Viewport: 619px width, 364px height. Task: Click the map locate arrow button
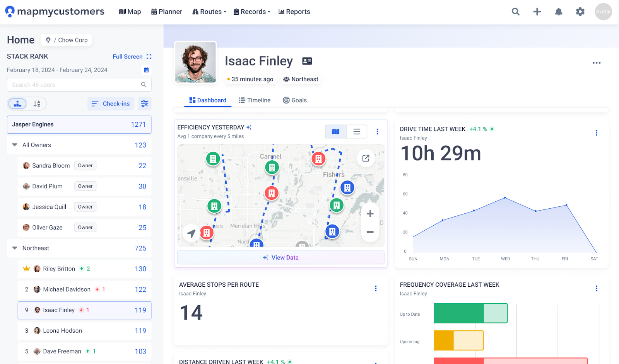[x=191, y=233]
